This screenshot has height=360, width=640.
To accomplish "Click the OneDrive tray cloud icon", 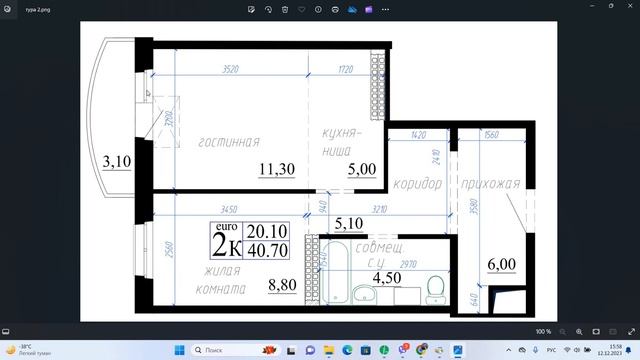I will pyautogui.click(x=522, y=350).
